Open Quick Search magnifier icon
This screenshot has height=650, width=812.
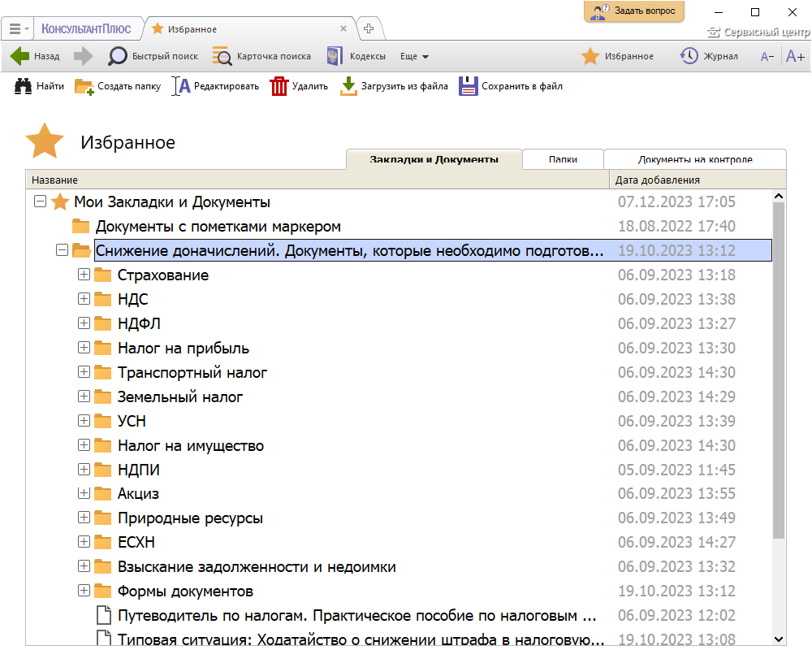coord(119,56)
